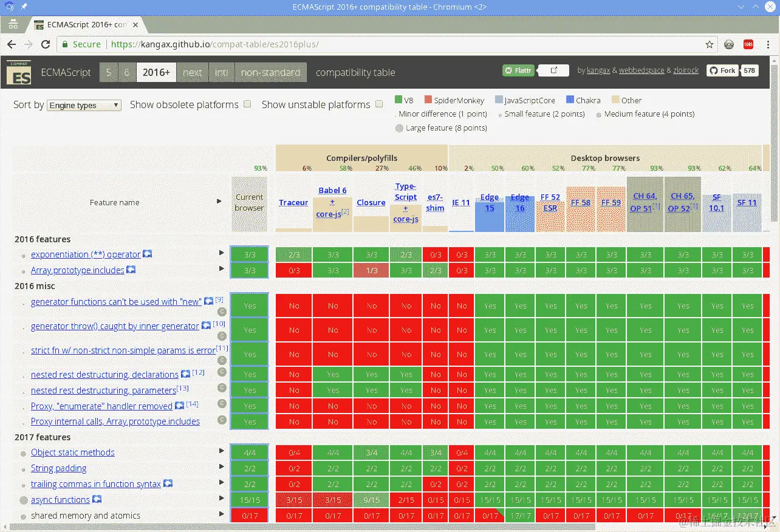
Task: Click the red SpiderMonkey legend swatch
Action: [x=428, y=100]
